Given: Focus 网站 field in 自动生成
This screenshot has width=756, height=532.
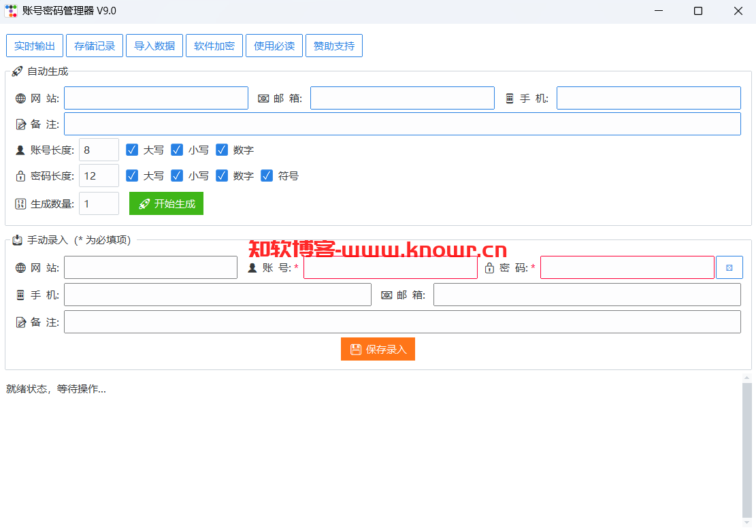Looking at the screenshot, I should pyautogui.click(x=157, y=98).
